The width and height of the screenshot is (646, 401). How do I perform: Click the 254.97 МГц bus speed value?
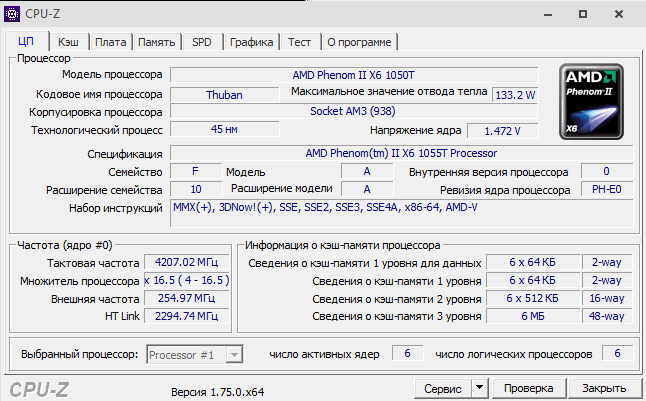[x=187, y=298]
